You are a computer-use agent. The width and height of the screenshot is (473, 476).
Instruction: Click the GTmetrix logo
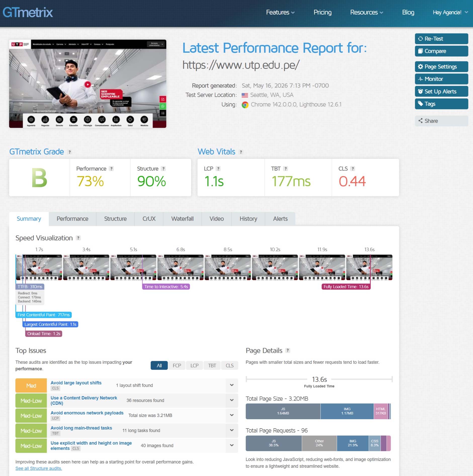click(x=28, y=12)
